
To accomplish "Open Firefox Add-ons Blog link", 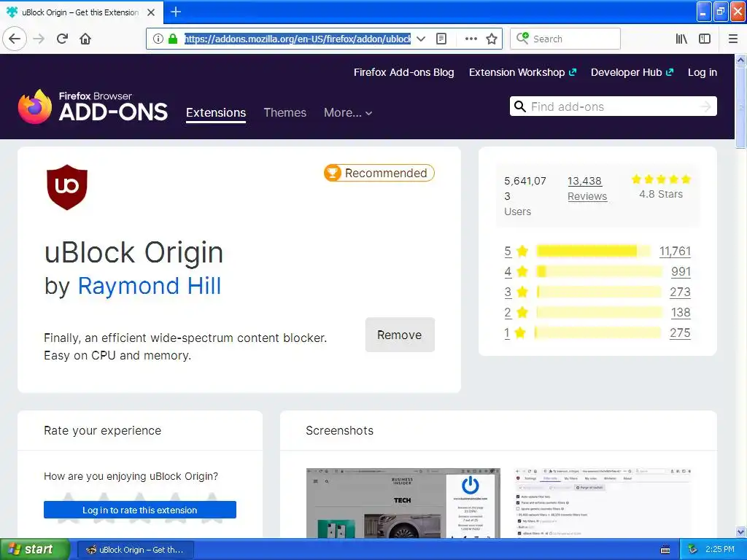I will tap(403, 72).
